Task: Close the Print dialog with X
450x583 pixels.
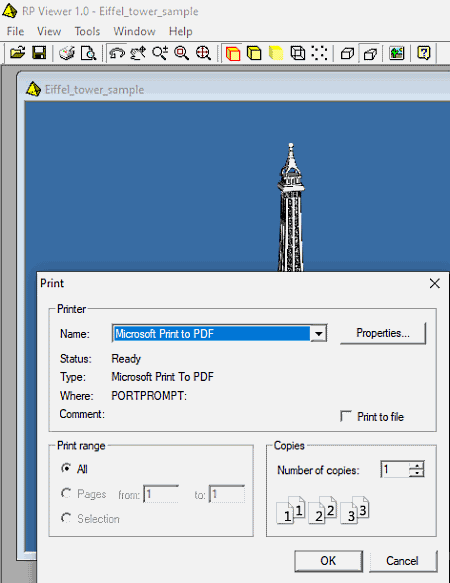Action: pyautogui.click(x=434, y=284)
